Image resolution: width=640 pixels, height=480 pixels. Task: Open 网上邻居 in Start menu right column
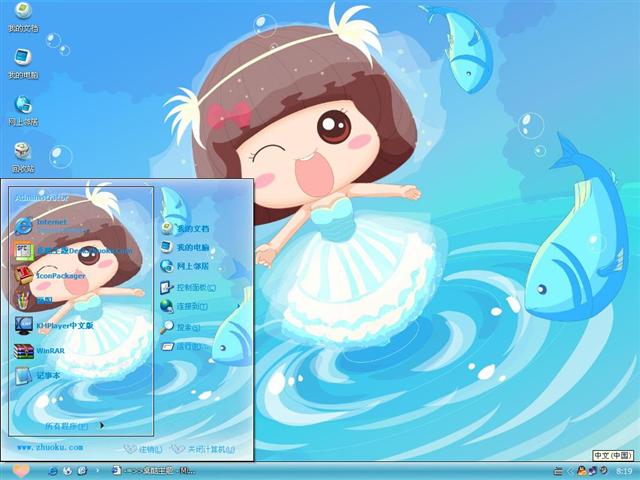tap(184, 266)
